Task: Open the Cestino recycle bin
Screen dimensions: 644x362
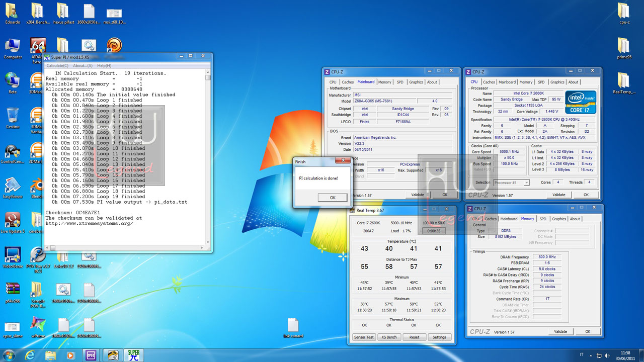Action: 13,118
